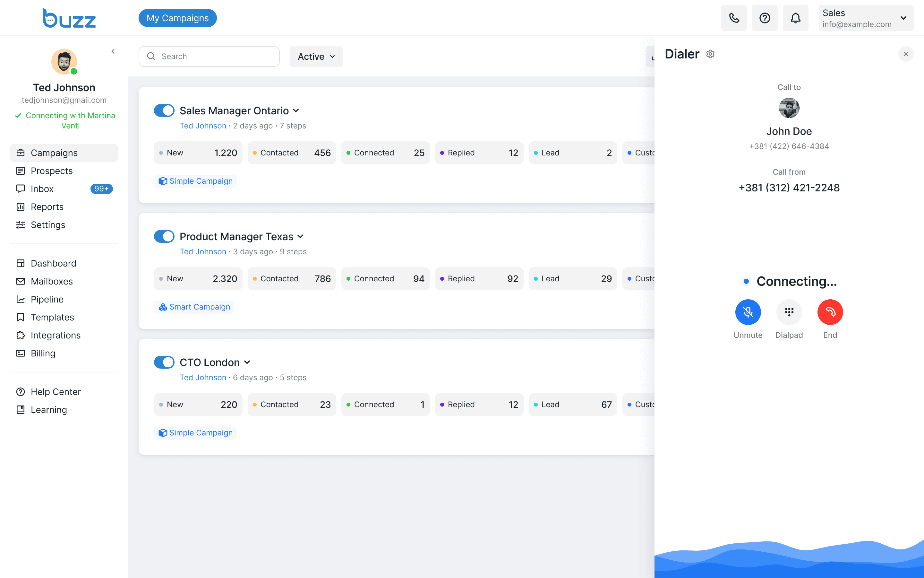
Task: Open the phone dialer icon in header
Action: pyautogui.click(x=734, y=18)
